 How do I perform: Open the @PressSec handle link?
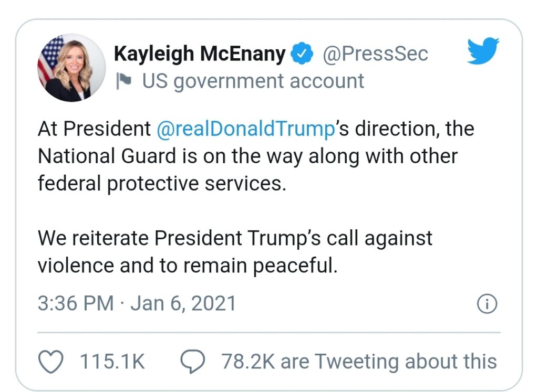[x=375, y=54]
